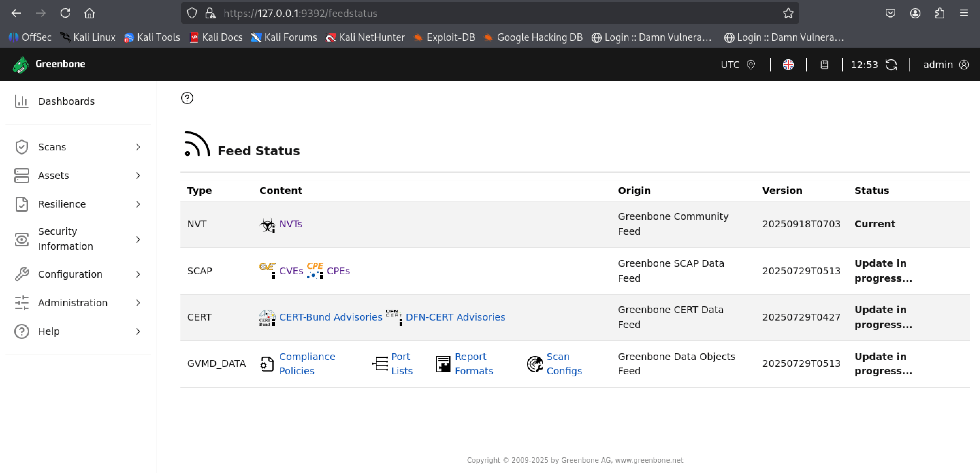Click the Administration sliders icon
Screen dimensions: 980x473
(x=22, y=303)
